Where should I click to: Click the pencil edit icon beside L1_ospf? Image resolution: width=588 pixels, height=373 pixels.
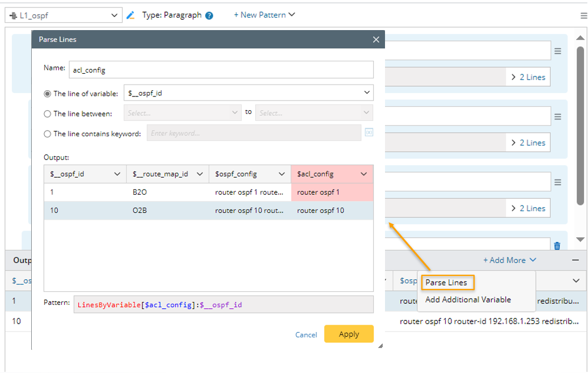(130, 15)
